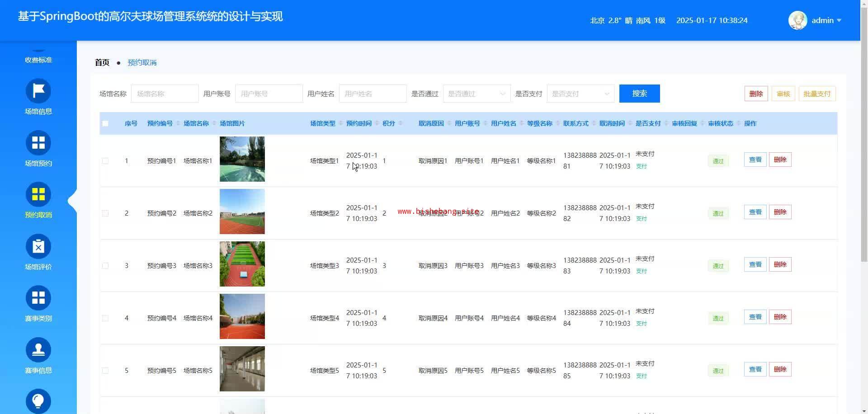Open 赛事信息 stamp icon
The image size is (868, 414).
pos(38,350)
